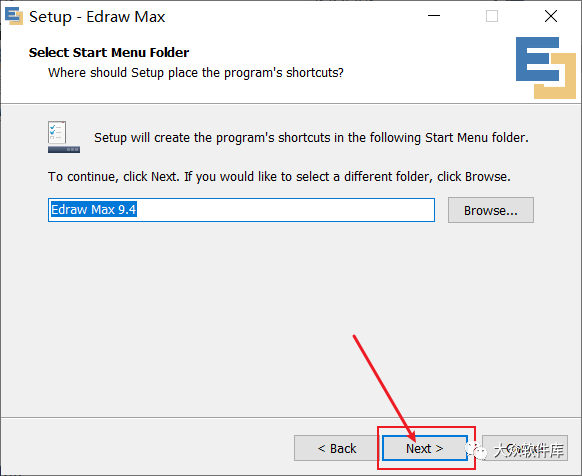Screen dimensions: 582x476
Task: Click the 'Where should Setup place' subtitle
Action: click(196, 72)
